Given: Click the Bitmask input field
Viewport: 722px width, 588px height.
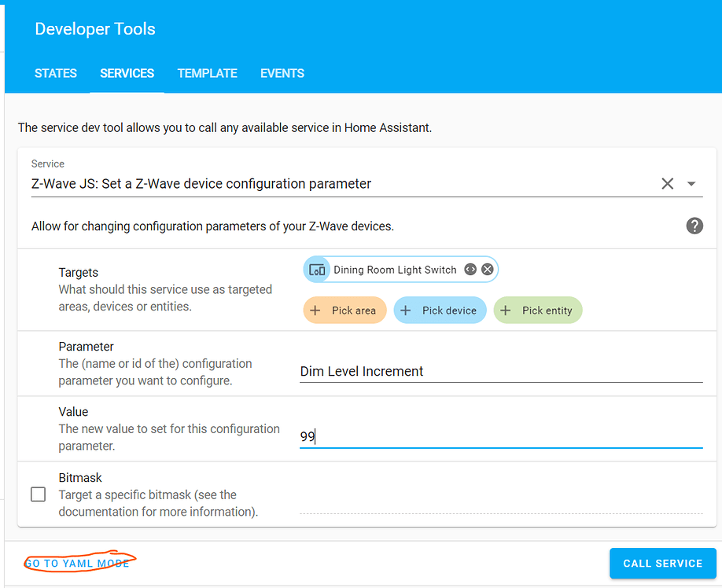Looking at the screenshot, I should 501,502.
